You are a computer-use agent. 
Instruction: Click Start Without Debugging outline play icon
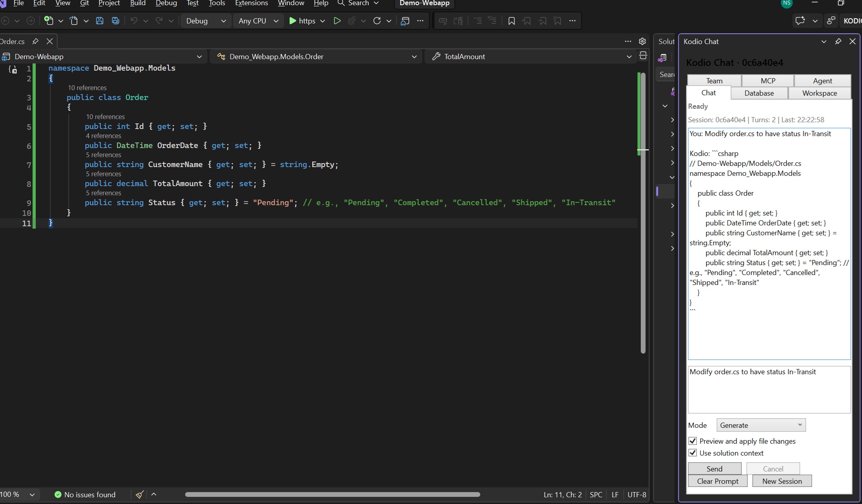(337, 21)
